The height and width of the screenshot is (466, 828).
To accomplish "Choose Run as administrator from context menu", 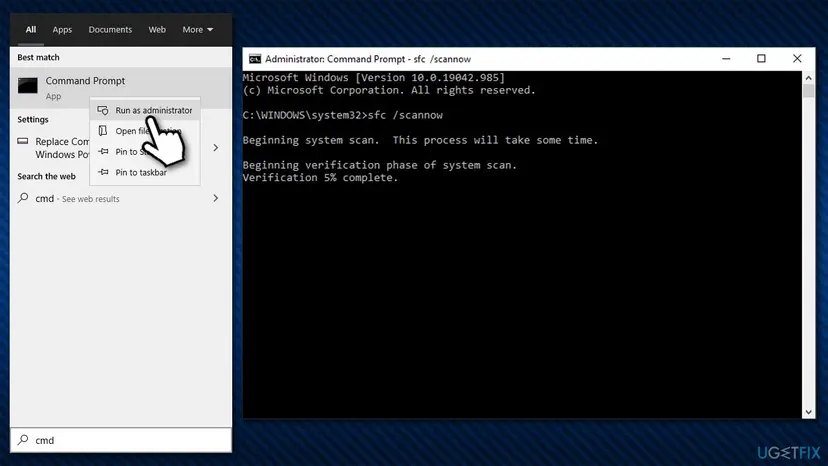I will click(145, 110).
